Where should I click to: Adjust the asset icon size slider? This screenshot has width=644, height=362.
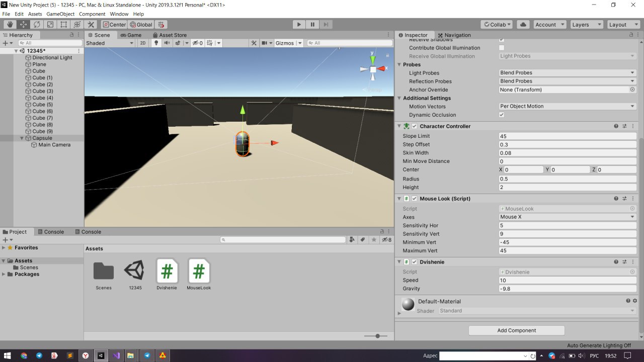click(376, 336)
